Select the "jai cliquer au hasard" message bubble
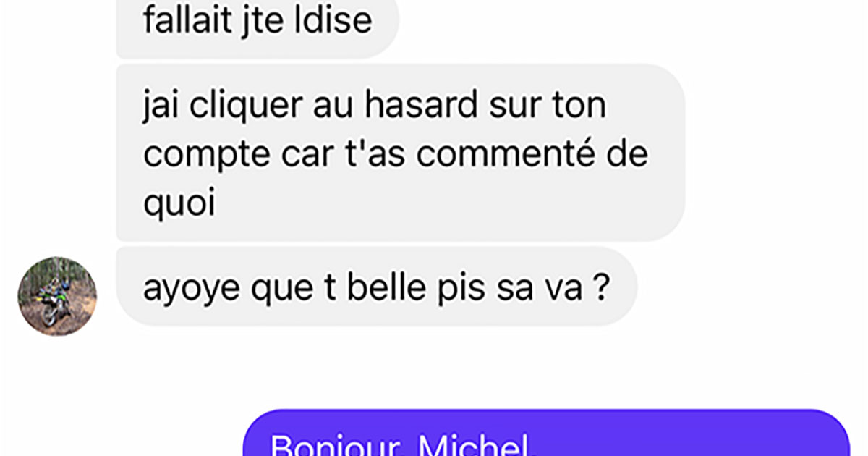Viewport: 868px width, 456px height. pyautogui.click(x=400, y=153)
